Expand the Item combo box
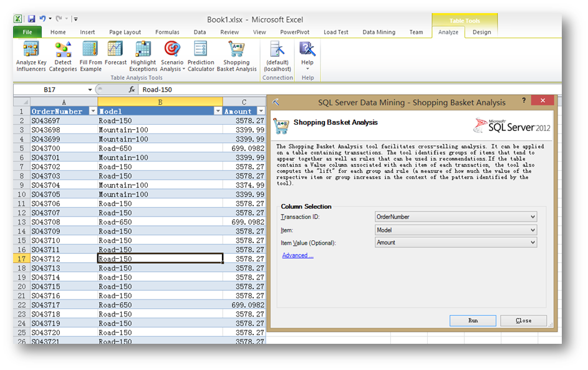Viewport: 588px width, 370px height. click(533, 230)
